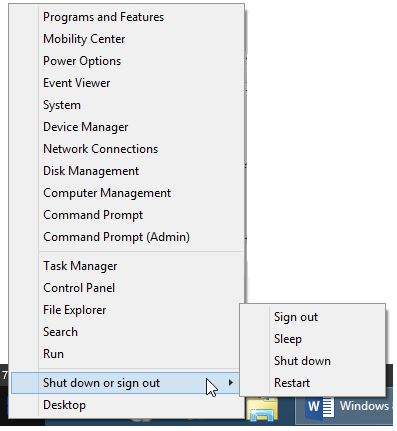Open the Run dialog entry

tap(53, 354)
